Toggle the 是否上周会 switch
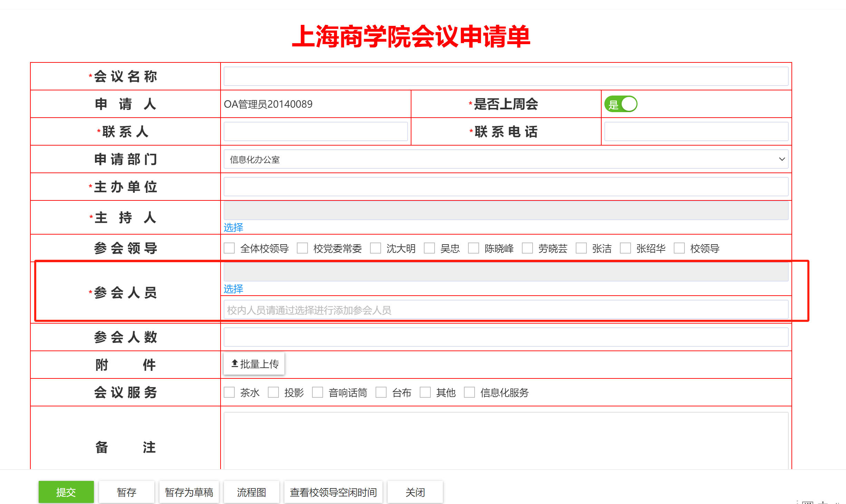 click(x=621, y=104)
